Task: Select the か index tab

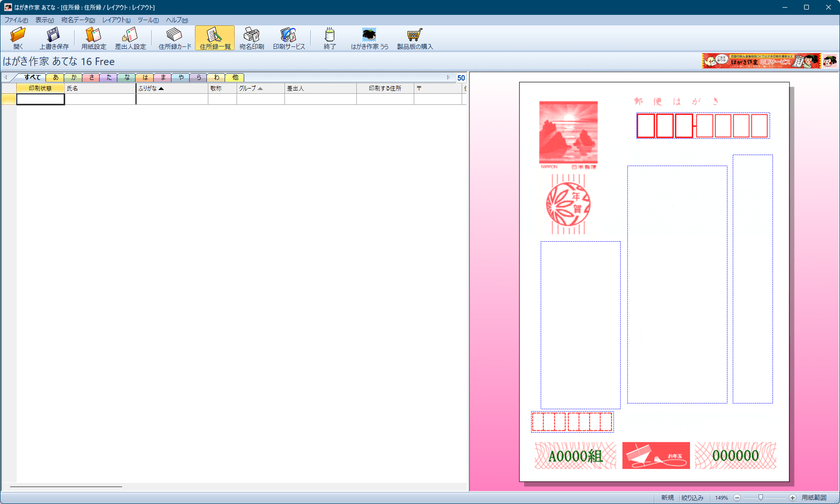Action: 73,78
